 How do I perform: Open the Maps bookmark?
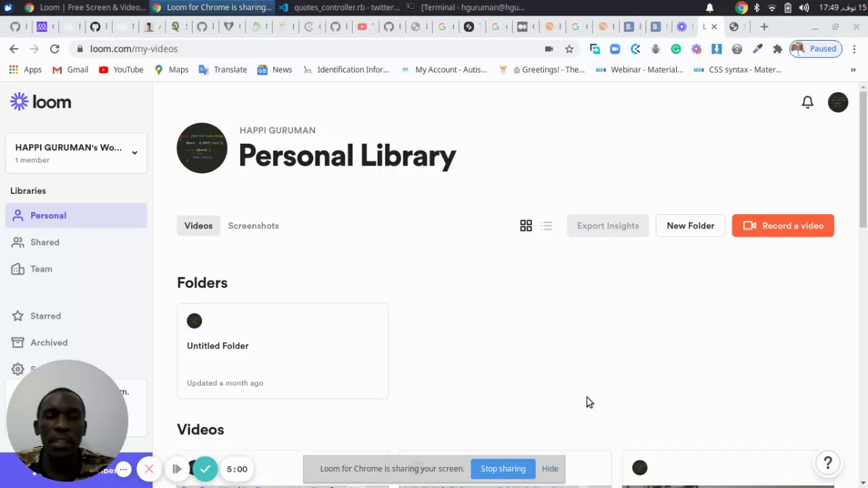pyautogui.click(x=171, y=70)
